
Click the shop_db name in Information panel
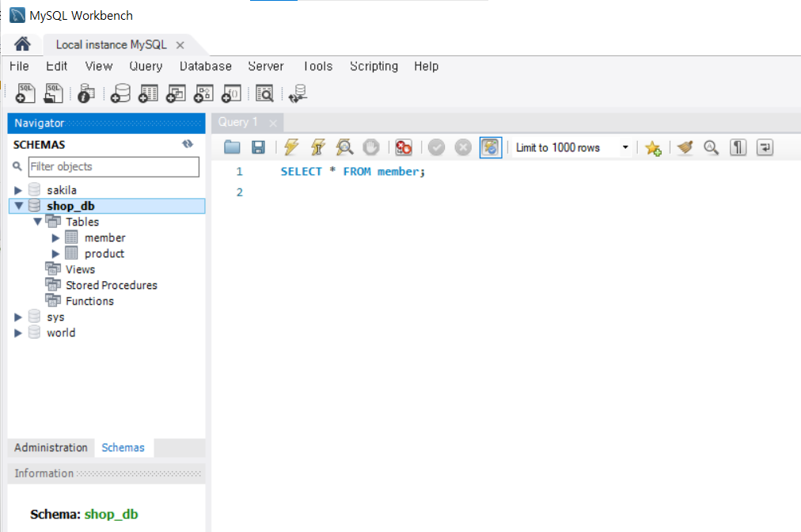point(112,514)
